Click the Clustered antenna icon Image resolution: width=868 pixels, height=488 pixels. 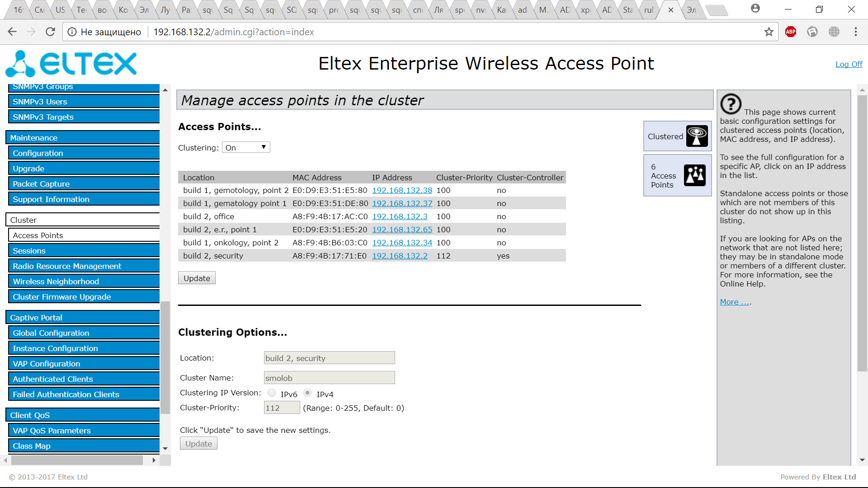697,136
